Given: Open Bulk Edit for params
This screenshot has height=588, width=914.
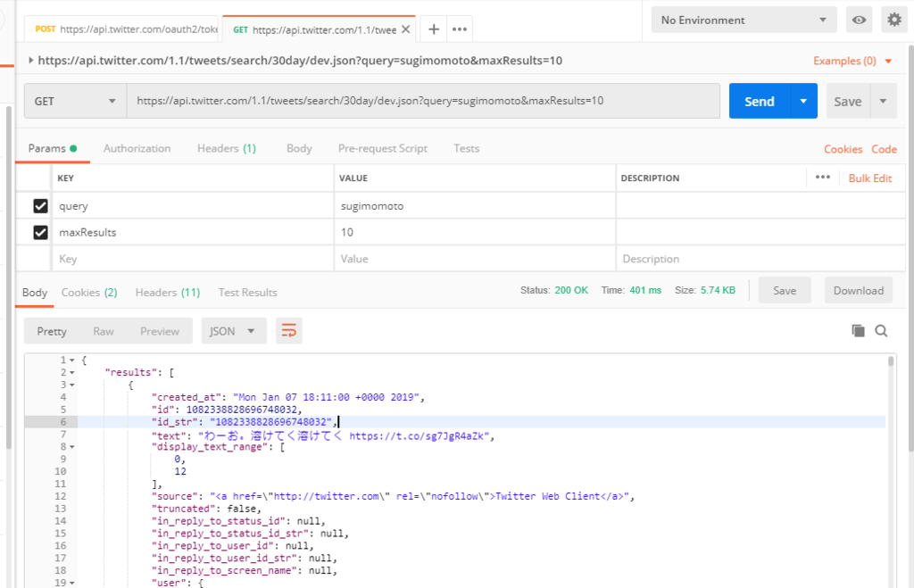Looking at the screenshot, I should (x=869, y=178).
